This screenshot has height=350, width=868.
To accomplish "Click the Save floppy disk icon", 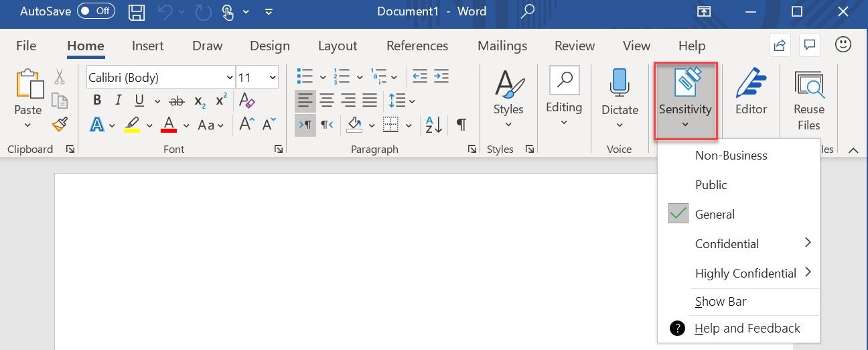I will coord(137,12).
